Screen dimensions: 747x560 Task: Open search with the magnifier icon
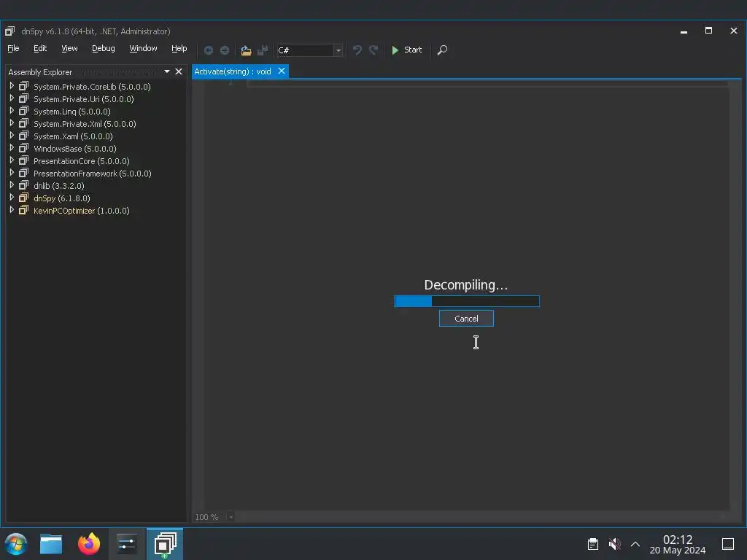coord(442,50)
